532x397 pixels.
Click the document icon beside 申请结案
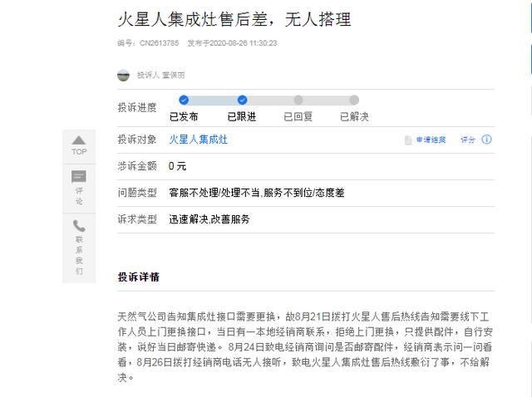tap(407, 140)
